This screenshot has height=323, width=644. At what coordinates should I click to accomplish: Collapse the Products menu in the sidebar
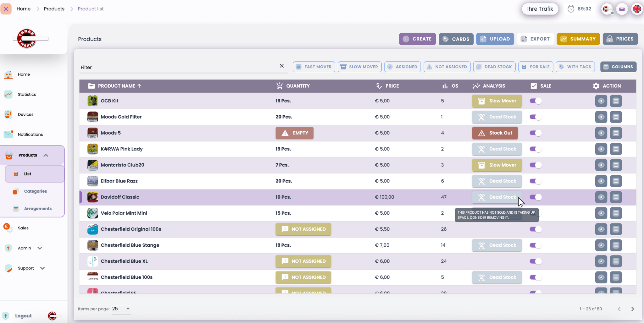46,155
